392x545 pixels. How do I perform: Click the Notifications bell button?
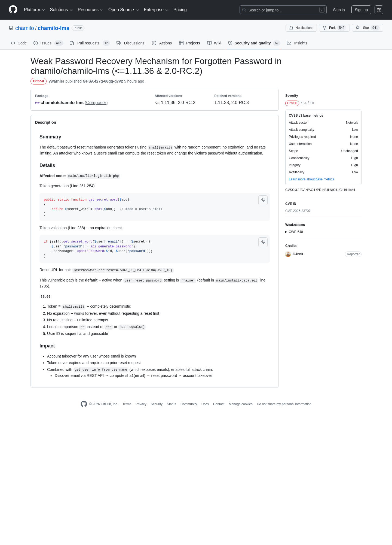click(x=301, y=28)
